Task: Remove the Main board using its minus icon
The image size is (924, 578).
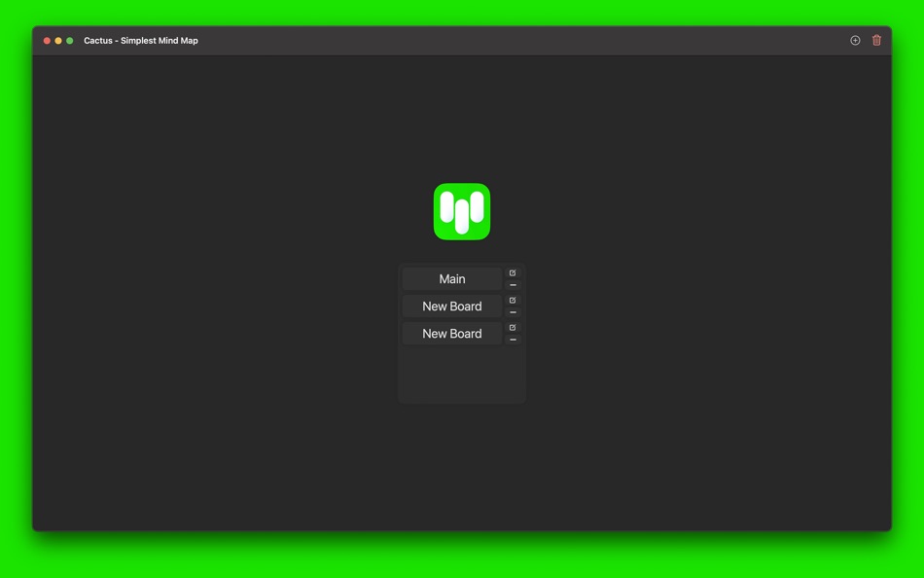Action: pyautogui.click(x=513, y=285)
